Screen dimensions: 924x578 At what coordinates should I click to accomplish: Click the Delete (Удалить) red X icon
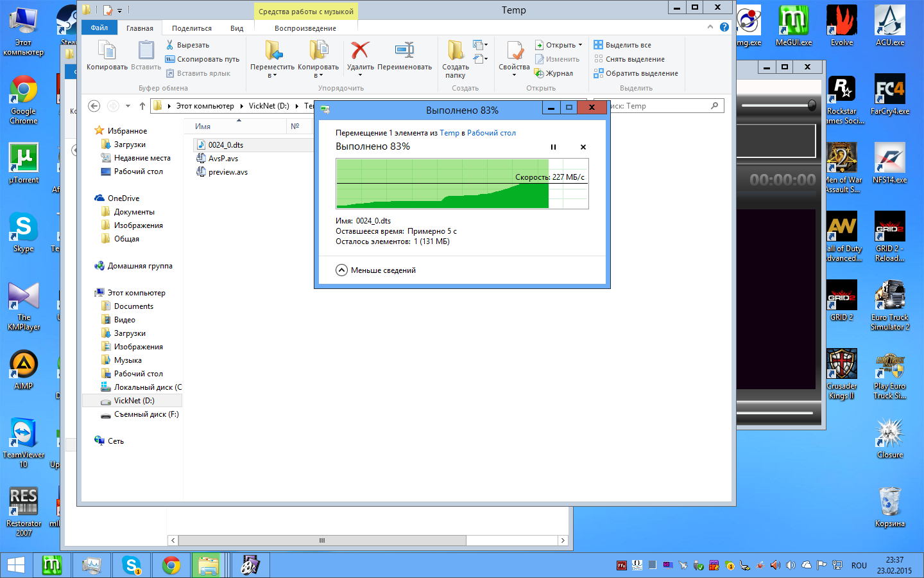tap(360, 50)
